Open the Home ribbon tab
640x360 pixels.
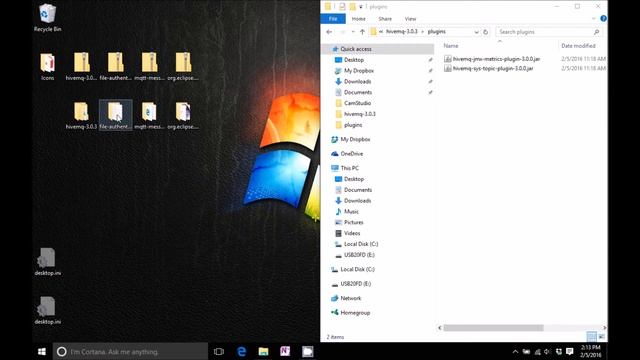(358, 19)
